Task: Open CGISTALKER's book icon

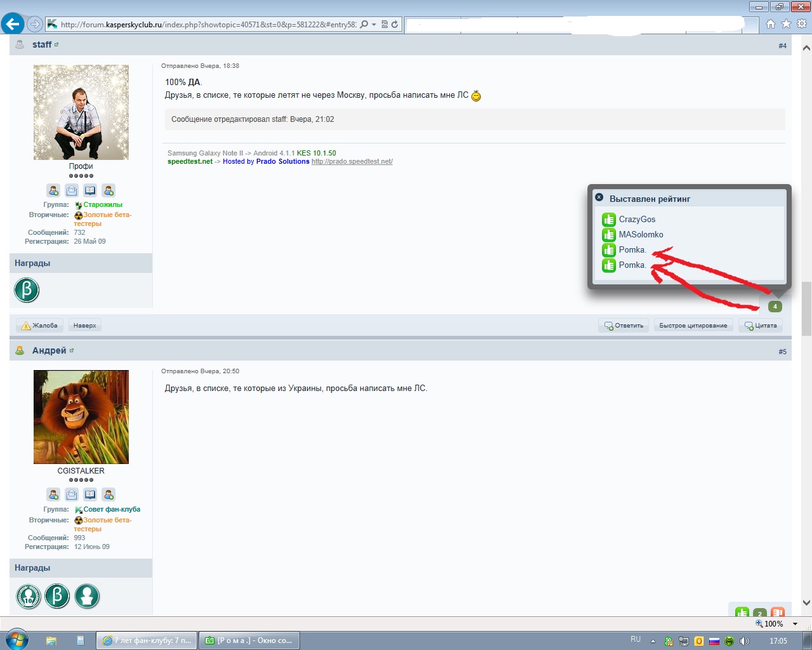Action: [90, 494]
